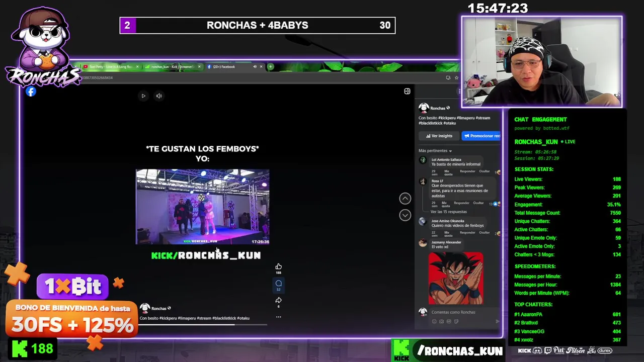Close the '(20+) Facebook' browser tab
Viewport: 644px width, 362px height.
(x=261, y=66)
